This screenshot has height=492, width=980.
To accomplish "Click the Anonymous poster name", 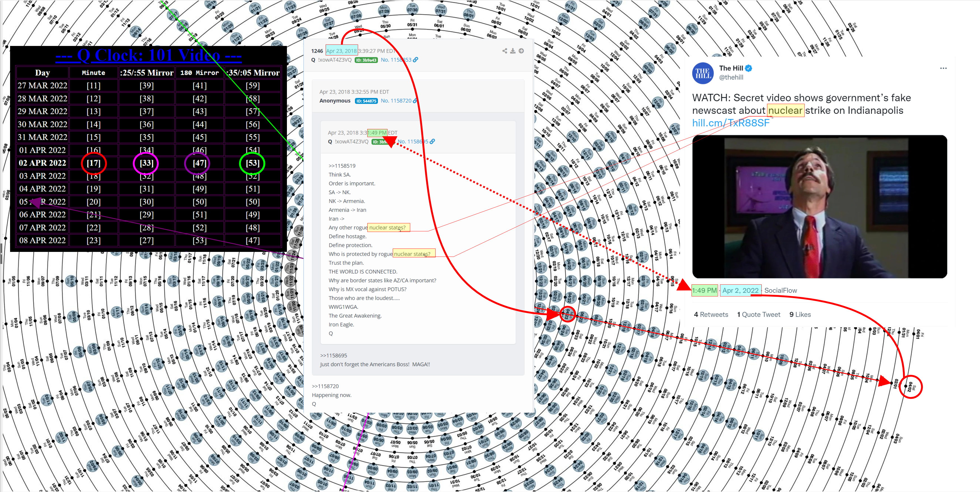I will pyautogui.click(x=335, y=101).
